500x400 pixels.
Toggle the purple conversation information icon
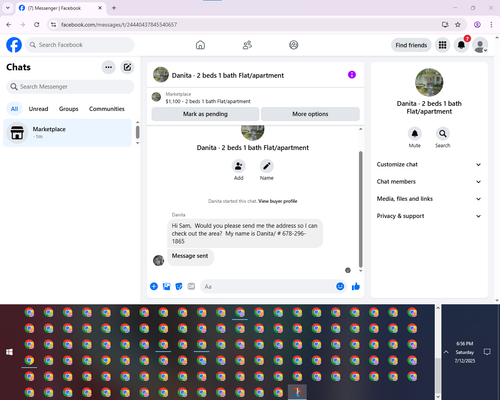352,75
